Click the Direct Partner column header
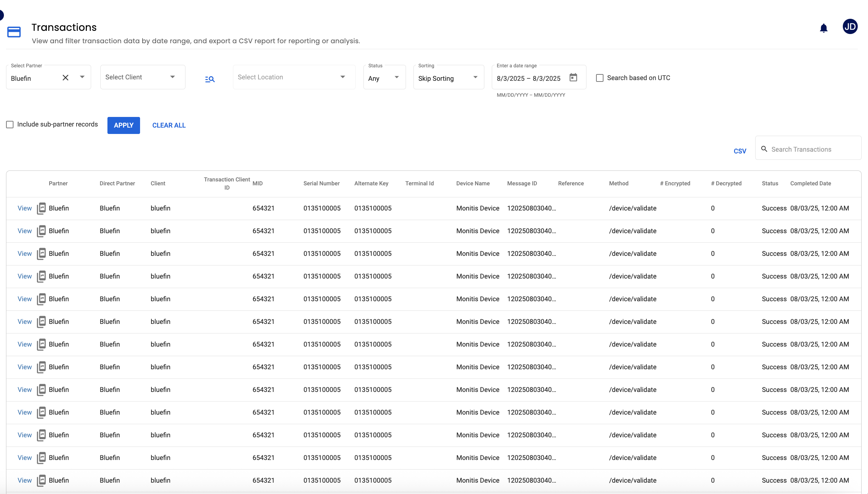This screenshot has width=868, height=494. (x=117, y=183)
